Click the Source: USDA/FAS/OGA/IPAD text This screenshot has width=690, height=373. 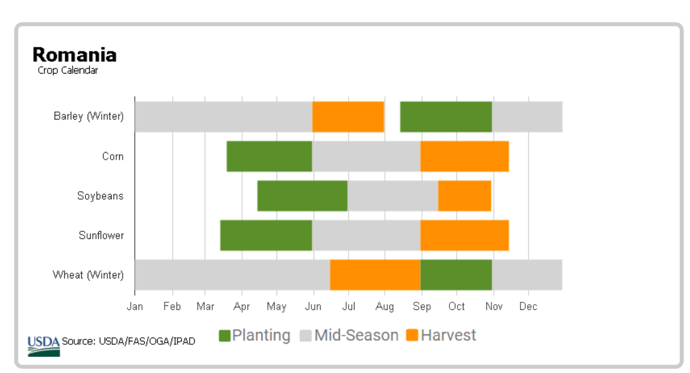point(128,341)
